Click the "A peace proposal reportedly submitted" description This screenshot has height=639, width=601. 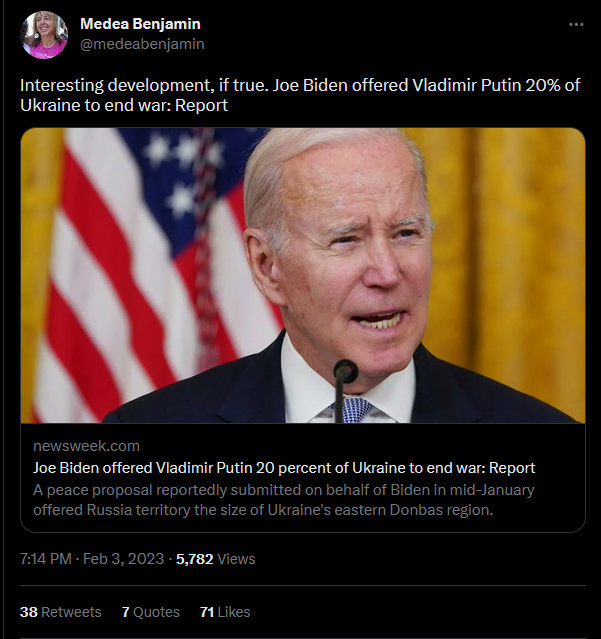[x=283, y=500]
